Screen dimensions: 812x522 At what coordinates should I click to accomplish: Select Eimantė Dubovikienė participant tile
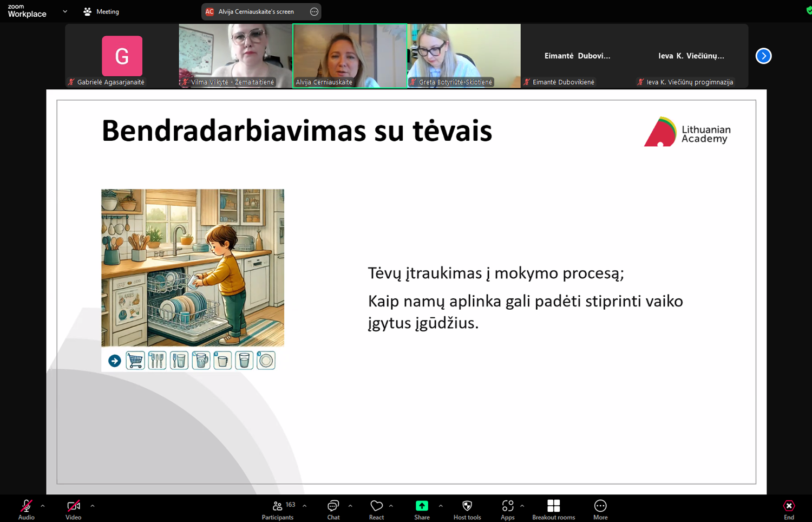[578, 56]
